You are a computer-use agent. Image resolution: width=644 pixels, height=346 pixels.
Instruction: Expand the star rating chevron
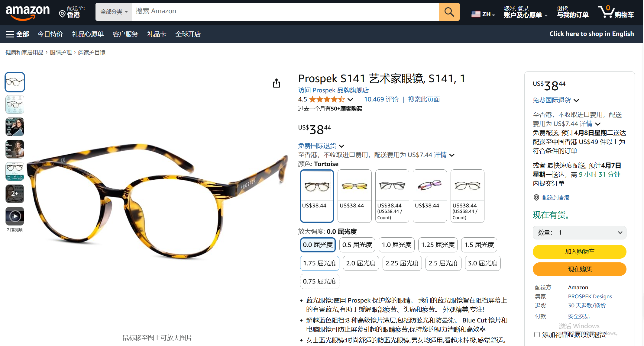pyautogui.click(x=350, y=99)
